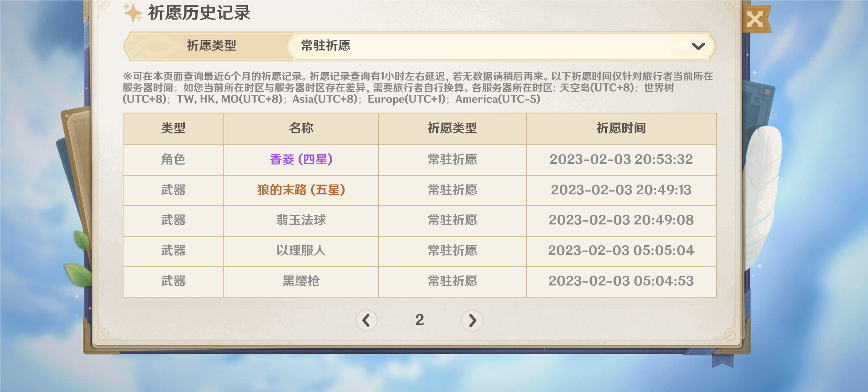Select the 狼的末路 (五星) entry

click(301, 190)
